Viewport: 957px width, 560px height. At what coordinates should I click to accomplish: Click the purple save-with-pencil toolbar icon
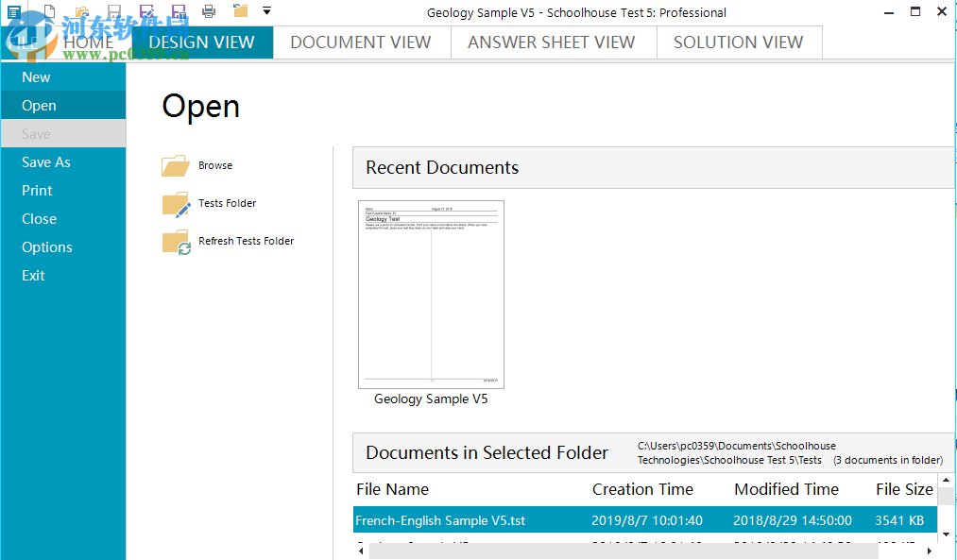pyautogui.click(x=146, y=11)
